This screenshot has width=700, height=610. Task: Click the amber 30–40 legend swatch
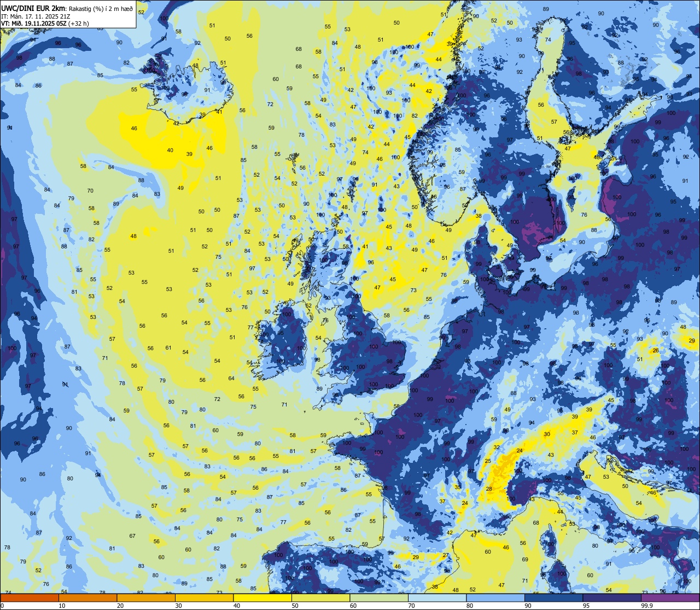(x=204, y=598)
